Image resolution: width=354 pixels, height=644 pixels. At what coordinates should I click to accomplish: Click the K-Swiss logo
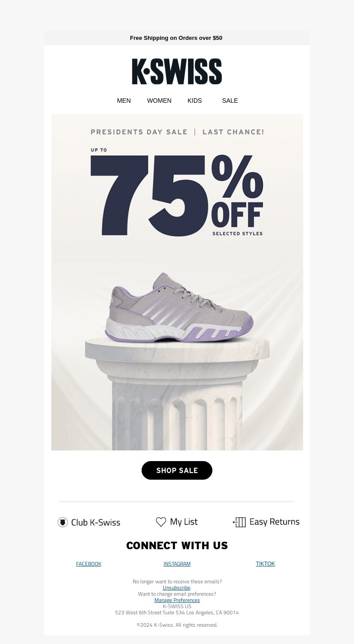177,71
